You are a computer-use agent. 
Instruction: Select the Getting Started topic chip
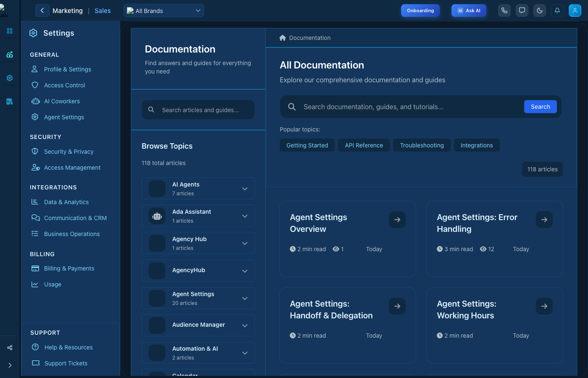click(x=307, y=145)
